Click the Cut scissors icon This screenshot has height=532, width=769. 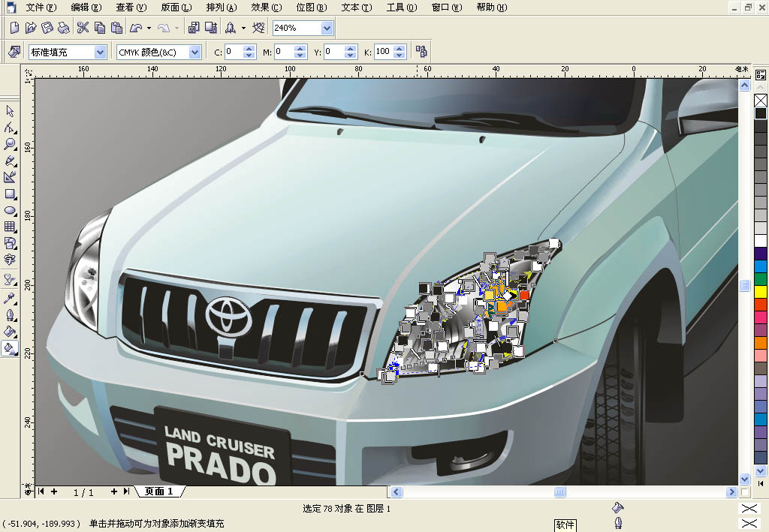click(x=83, y=28)
